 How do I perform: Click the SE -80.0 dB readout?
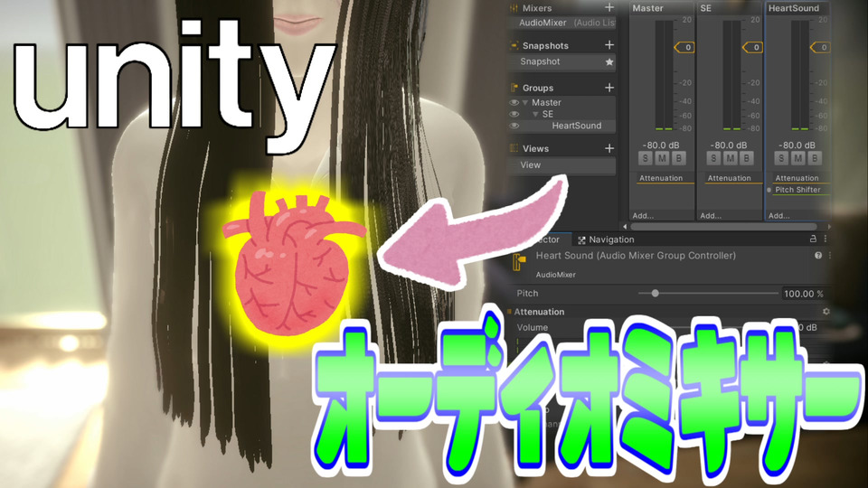(729, 145)
